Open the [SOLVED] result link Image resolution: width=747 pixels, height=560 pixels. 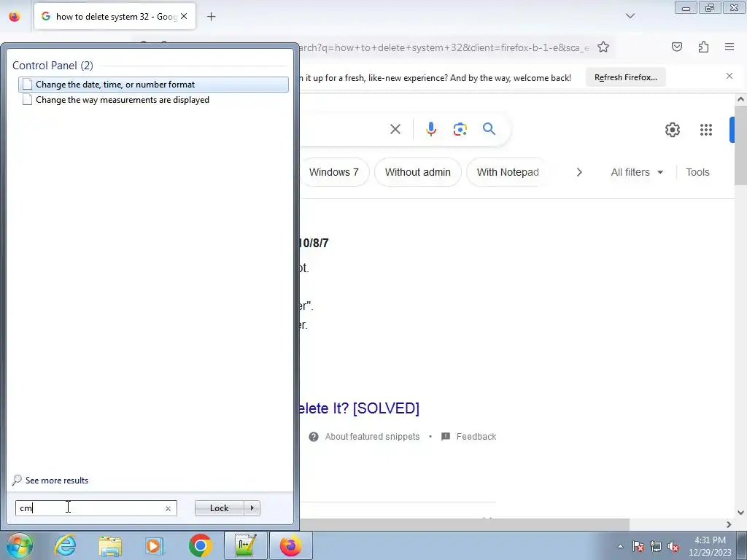coord(360,408)
